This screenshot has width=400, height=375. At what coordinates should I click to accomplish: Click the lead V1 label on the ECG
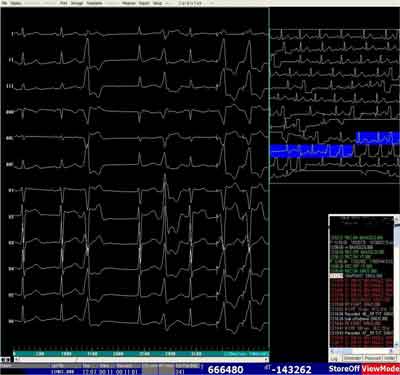click(11, 190)
